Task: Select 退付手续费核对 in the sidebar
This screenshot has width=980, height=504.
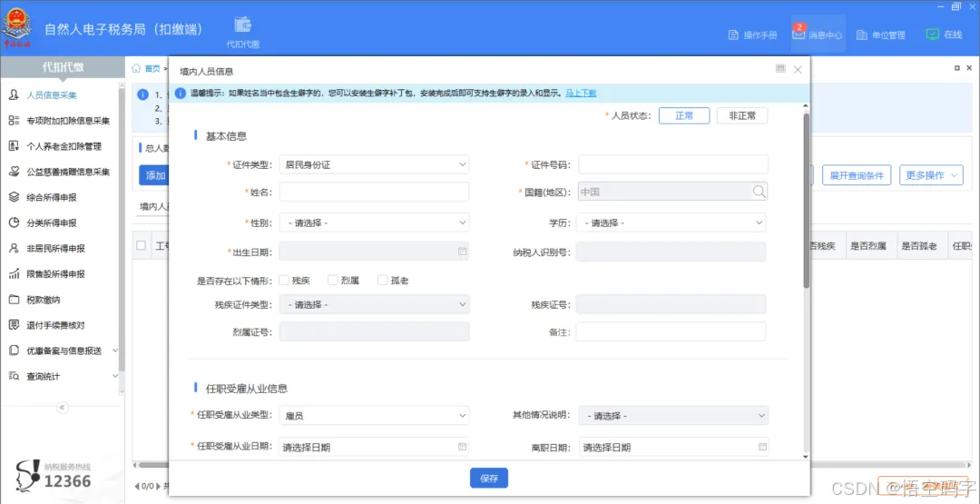Action: pyautogui.click(x=56, y=325)
